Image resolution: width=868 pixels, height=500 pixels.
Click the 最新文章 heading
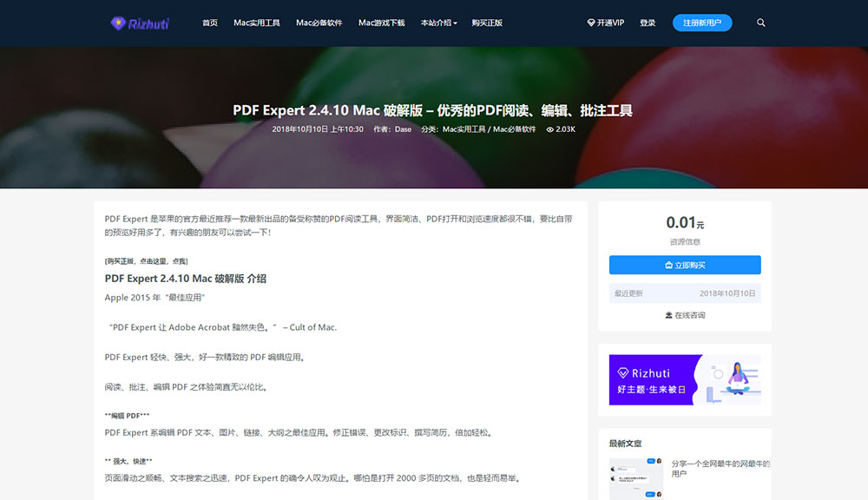[x=626, y=444]
